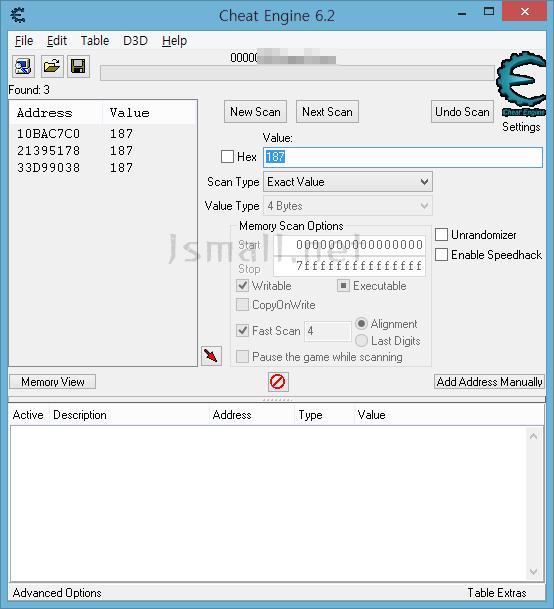Click Add Address Manually button
Viewport: 554px width, 609px height.
point(489,382)
